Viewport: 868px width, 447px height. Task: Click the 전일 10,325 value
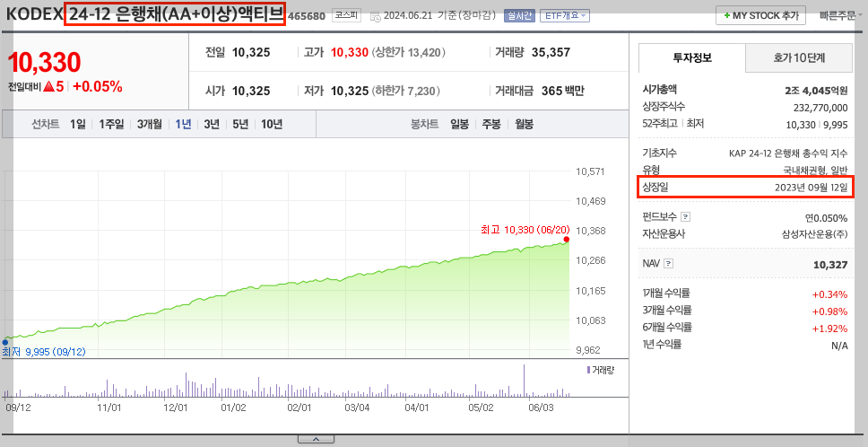[x=251, y=53]
